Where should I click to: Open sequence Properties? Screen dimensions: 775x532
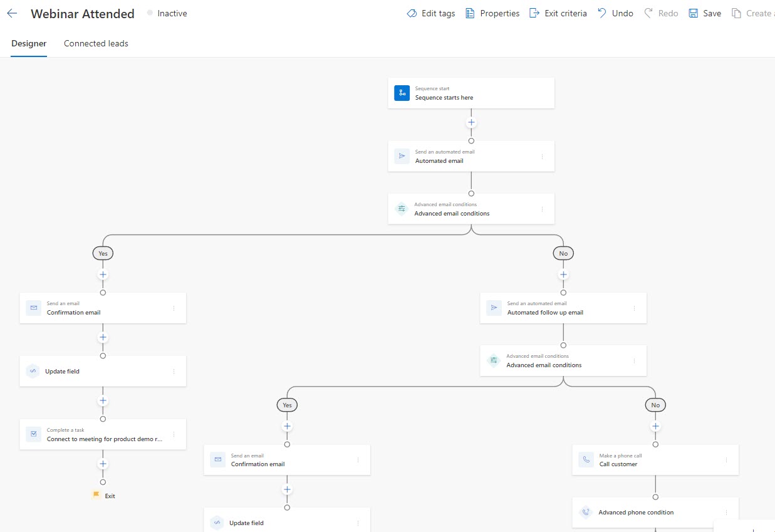click(x=492, y=13)
